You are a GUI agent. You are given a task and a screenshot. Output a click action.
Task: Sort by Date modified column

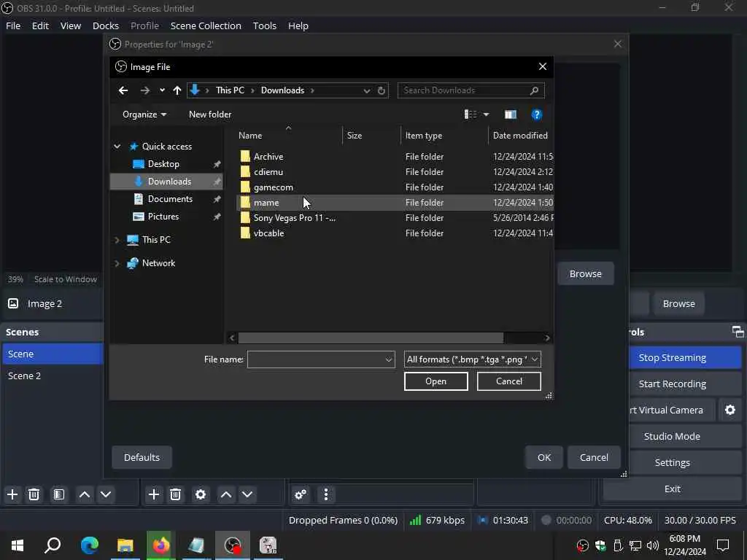(521, 135)
